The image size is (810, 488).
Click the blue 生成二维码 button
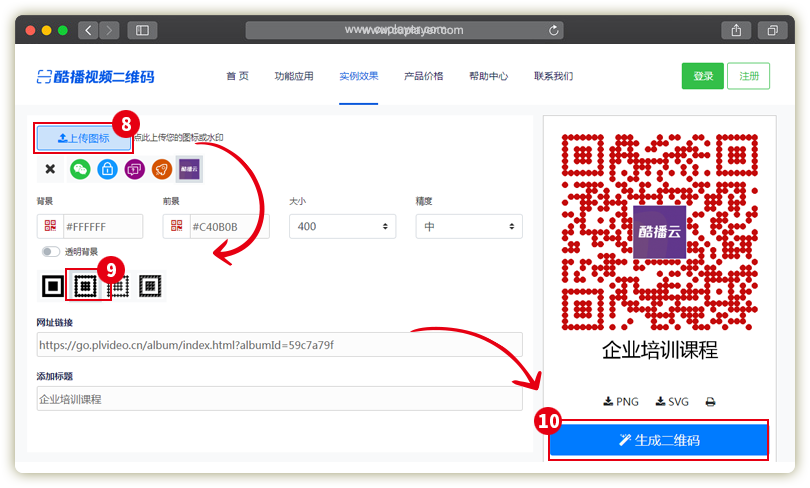(x=659, y=440)
